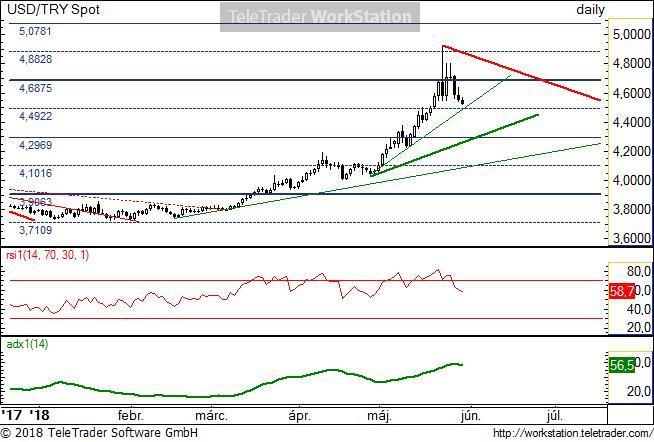Select the 5,0781 level label
Image resolution: width=654 pixels, height=442 pixels.
[x=35, y=31]
